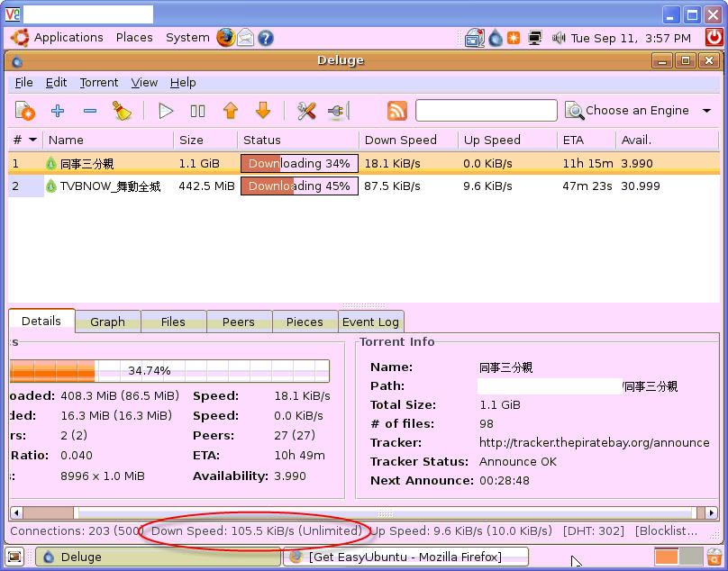Switch to the Peers tab

tap(239, 322)
